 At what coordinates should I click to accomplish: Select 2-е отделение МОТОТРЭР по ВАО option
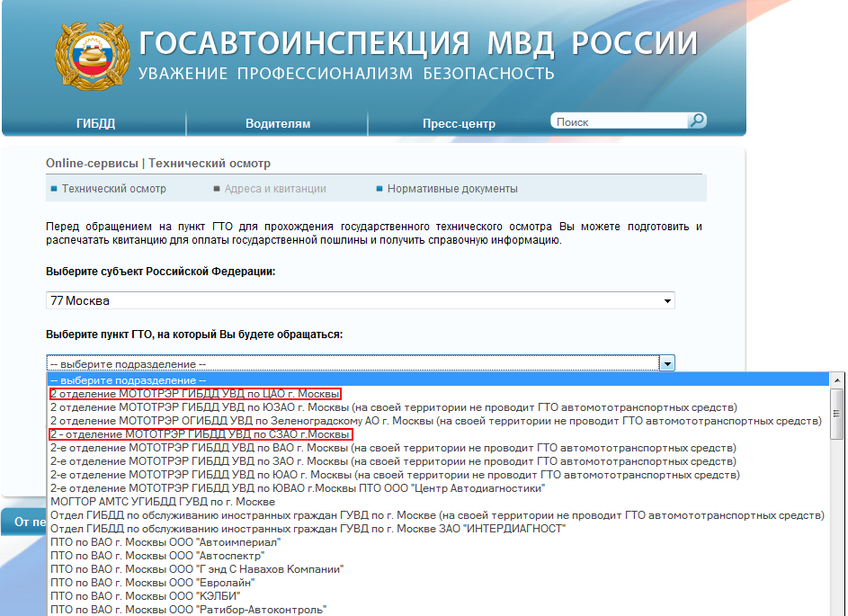(x=438, y=448)
